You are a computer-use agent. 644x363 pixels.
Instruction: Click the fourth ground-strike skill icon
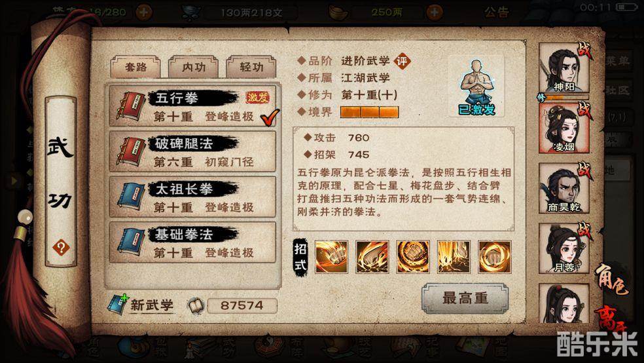point(454,257)
